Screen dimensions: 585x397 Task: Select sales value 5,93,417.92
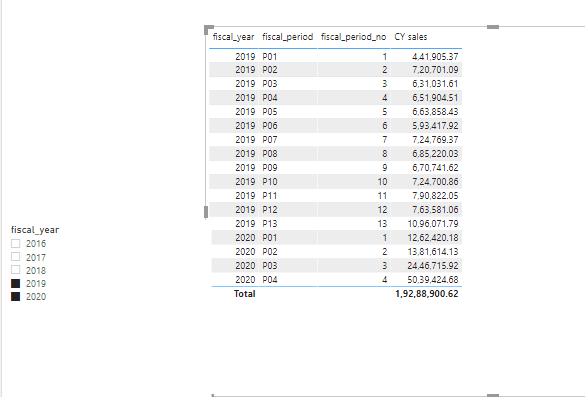pos(435,126)
